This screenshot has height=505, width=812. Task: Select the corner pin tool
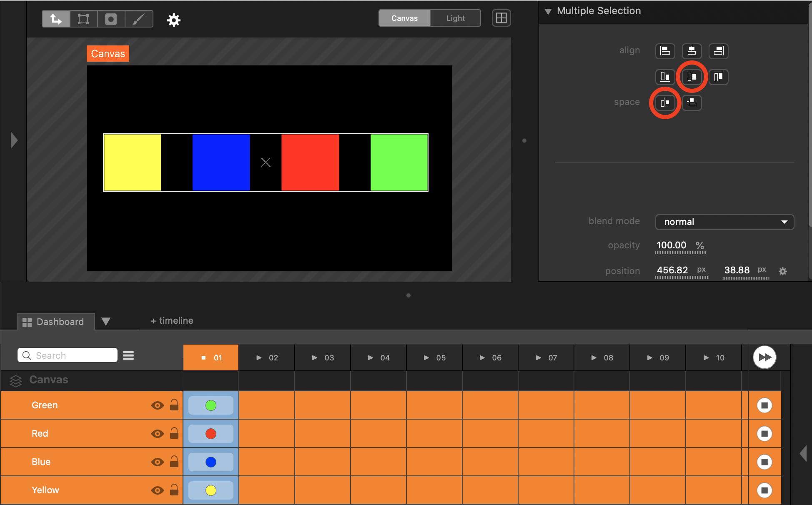tap(83, 19)
